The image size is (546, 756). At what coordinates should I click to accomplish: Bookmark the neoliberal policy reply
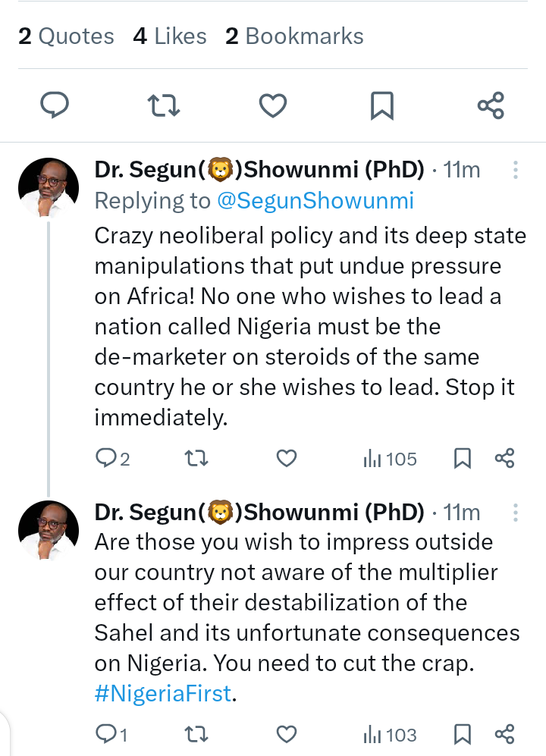[463, 459]
